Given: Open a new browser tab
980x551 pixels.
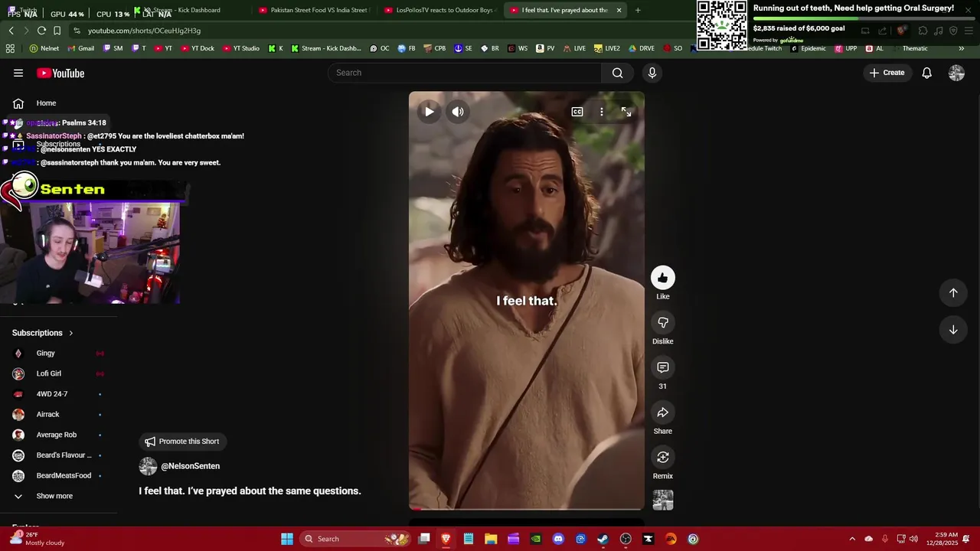Looking at the screenshot, I should coord(638,10).
